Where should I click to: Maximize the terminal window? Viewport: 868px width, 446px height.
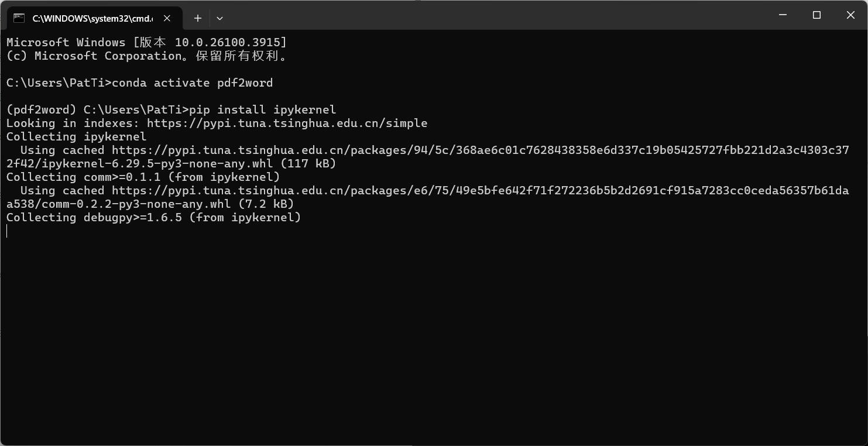pyautogui.click(x=816, y=15)
